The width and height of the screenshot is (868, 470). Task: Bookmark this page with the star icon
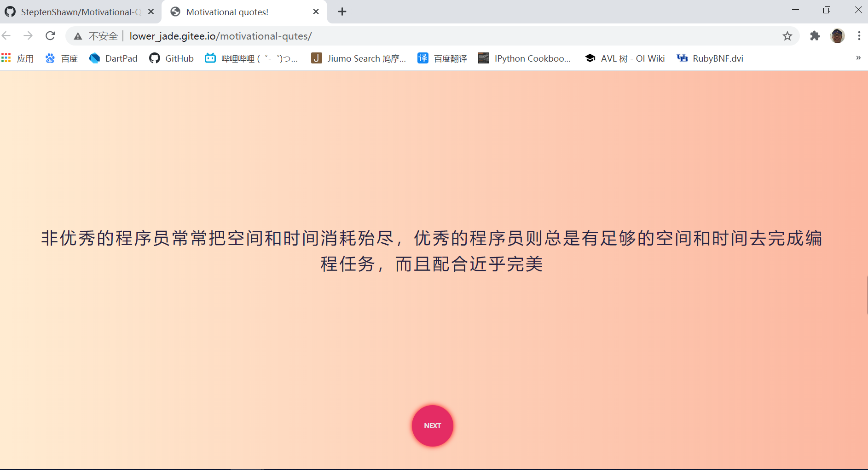(x=787, y=35)
